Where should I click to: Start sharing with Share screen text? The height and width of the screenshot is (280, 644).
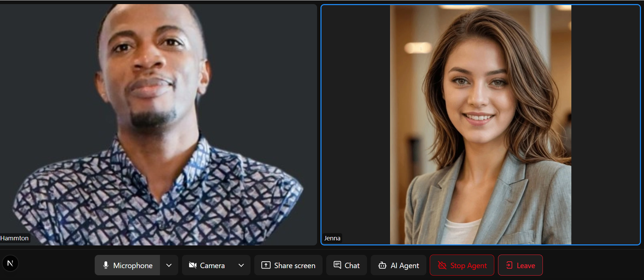pos(295,265)
